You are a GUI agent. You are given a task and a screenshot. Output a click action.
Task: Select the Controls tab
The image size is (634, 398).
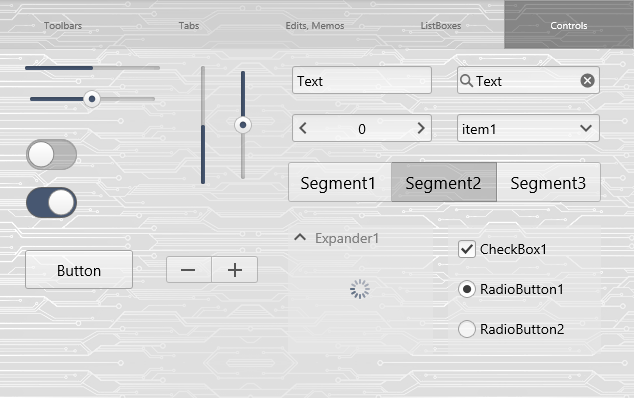(x=568, y=25)
